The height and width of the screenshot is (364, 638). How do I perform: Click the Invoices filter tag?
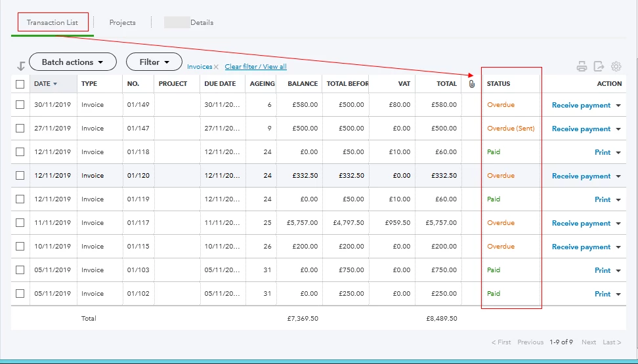(x=200, y=67)
